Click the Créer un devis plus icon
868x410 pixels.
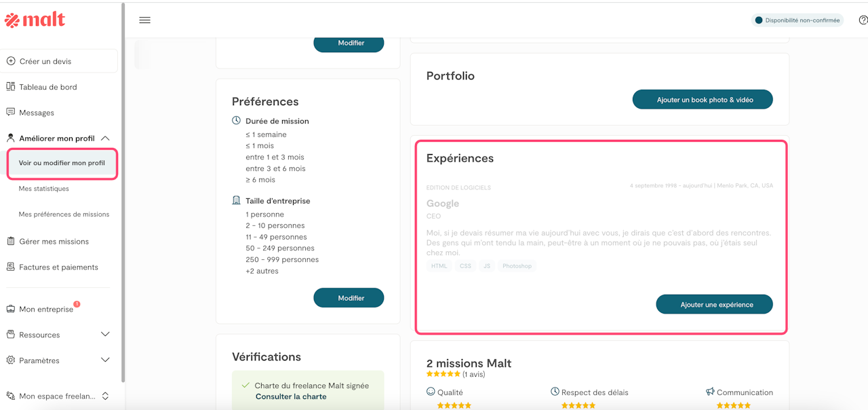[11, 61]
